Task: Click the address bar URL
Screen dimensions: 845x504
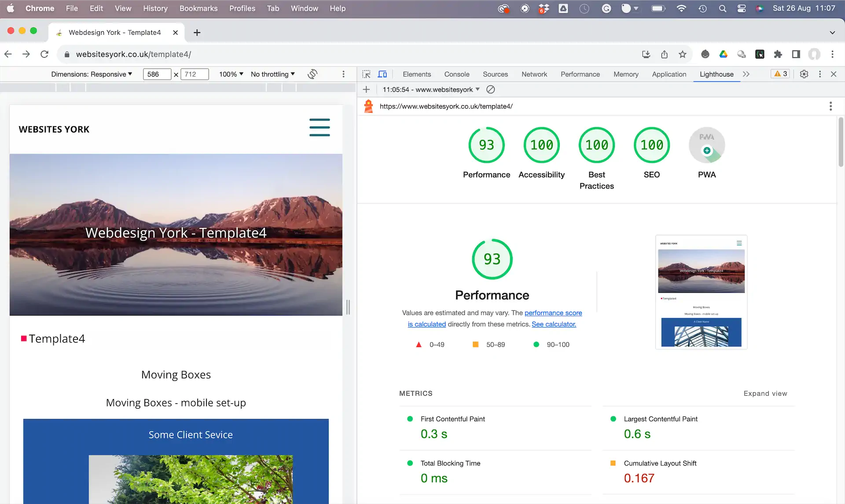Action: pyautogui.click(x=133, y=54)
